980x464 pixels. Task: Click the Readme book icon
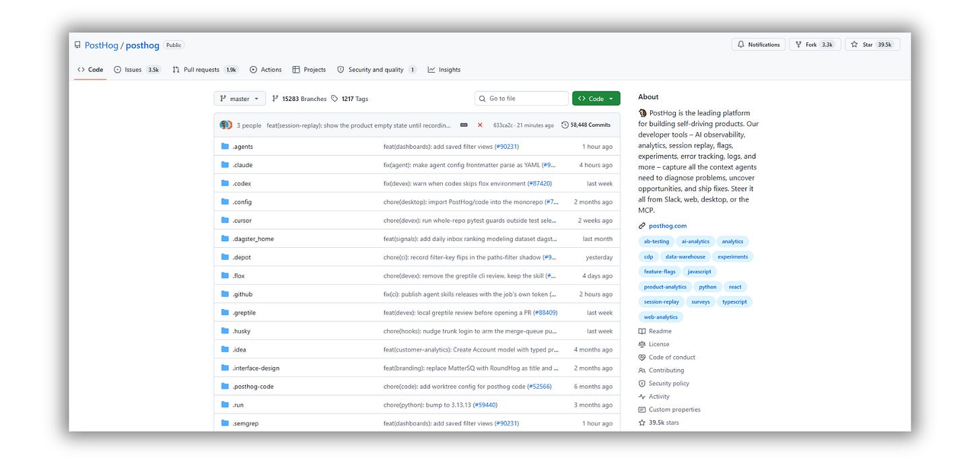coord(642,331)
